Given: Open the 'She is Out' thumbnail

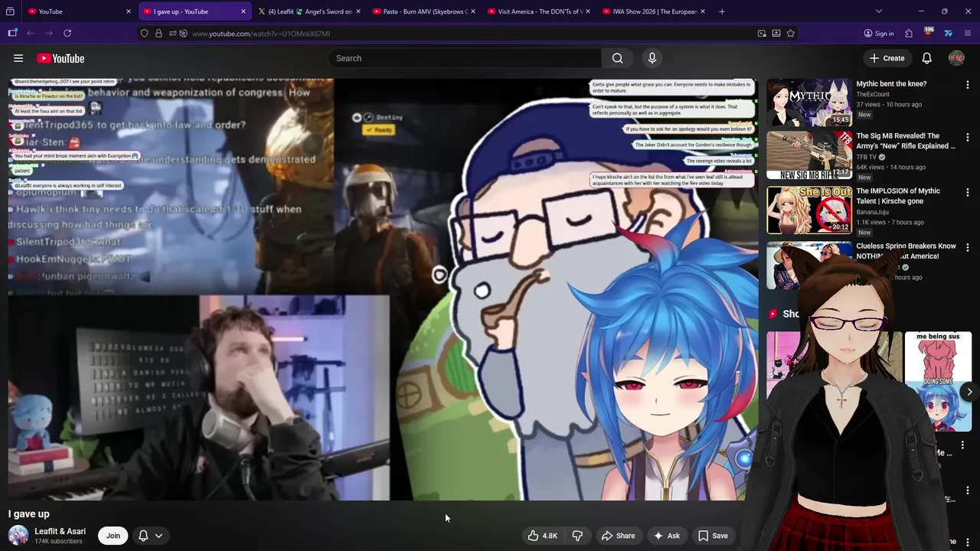Looking at the screenshot, I should point(809,210).
